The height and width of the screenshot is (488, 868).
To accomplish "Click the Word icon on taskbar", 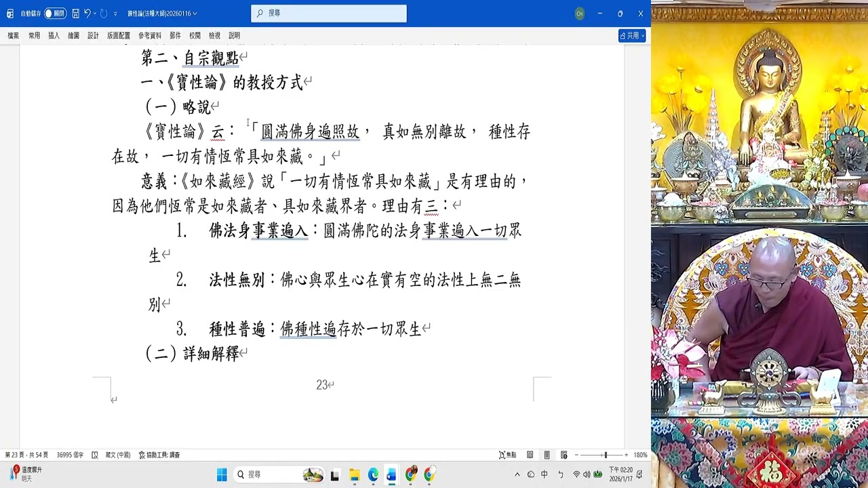I will click(x=391, y=474).
